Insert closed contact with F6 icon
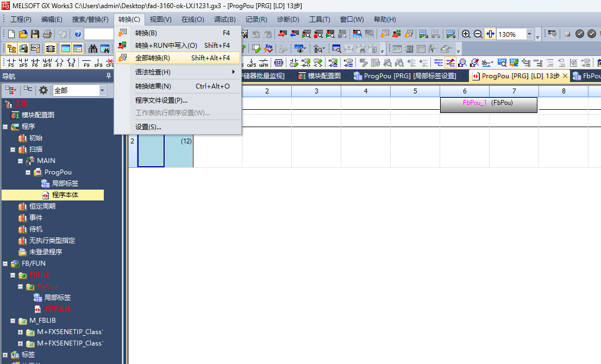 (35, 62)
